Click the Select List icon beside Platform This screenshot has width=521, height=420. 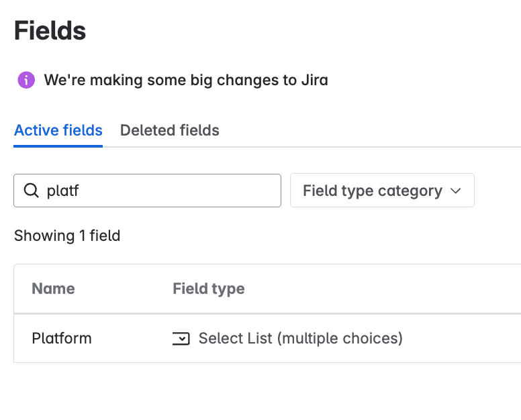pos(181,339)
